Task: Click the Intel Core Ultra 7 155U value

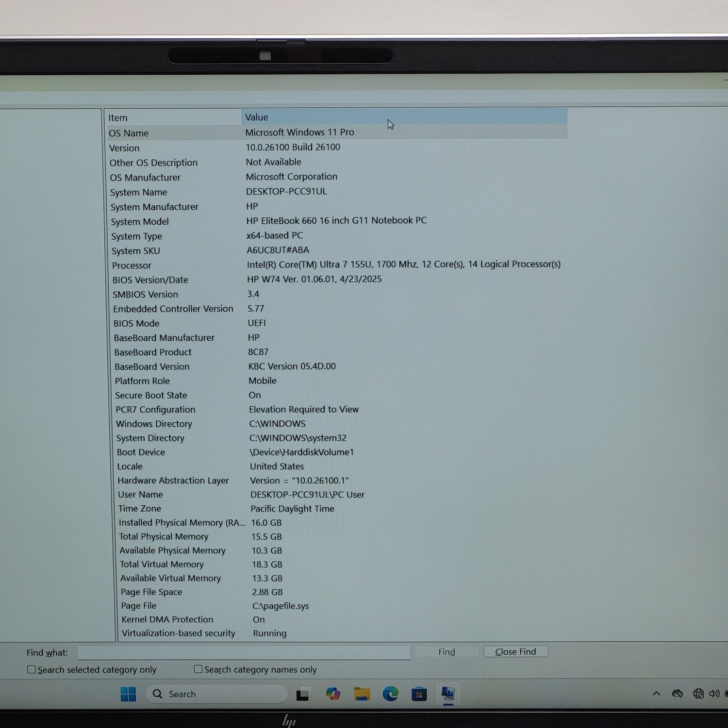Action: coord(404,264)
